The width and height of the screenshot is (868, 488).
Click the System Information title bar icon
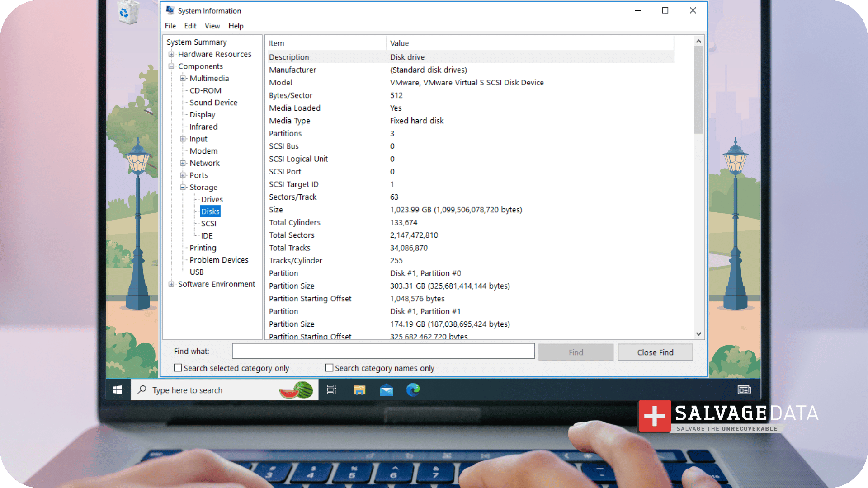click(170, 10)
